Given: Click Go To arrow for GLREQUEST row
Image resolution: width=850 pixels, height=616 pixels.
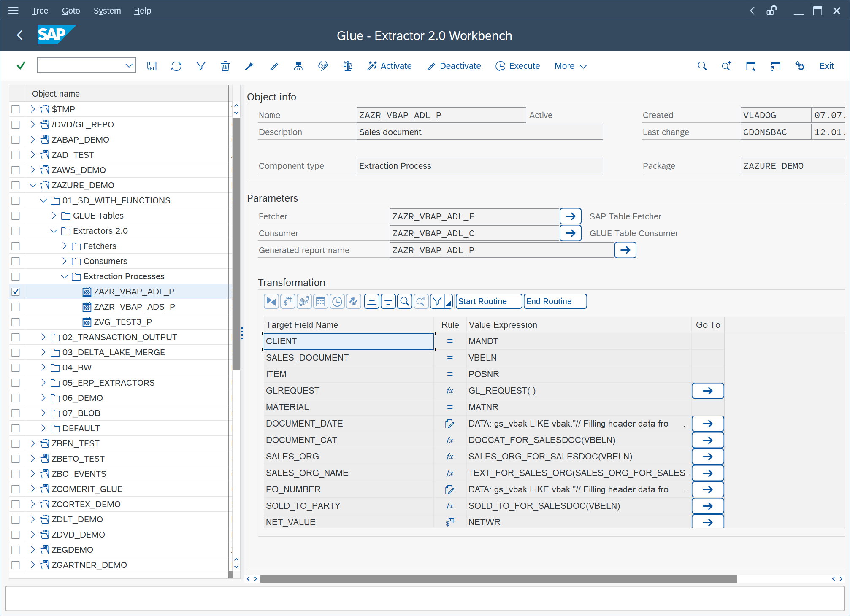Looking at the screenshot, I should point(708,391).
